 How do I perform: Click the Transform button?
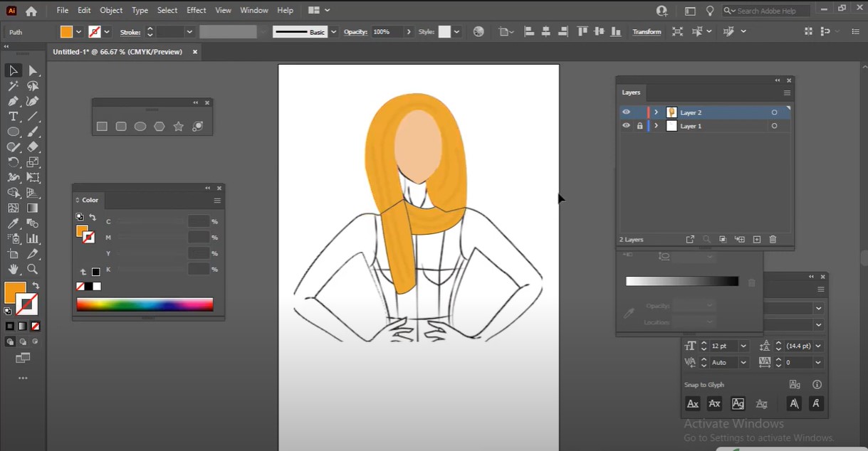pos(647,32)
